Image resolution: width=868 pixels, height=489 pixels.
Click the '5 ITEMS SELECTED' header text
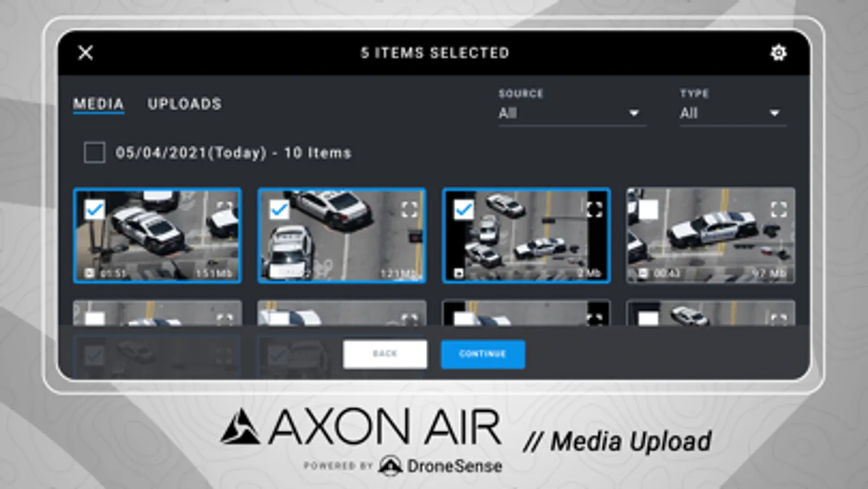pos(435,53)
